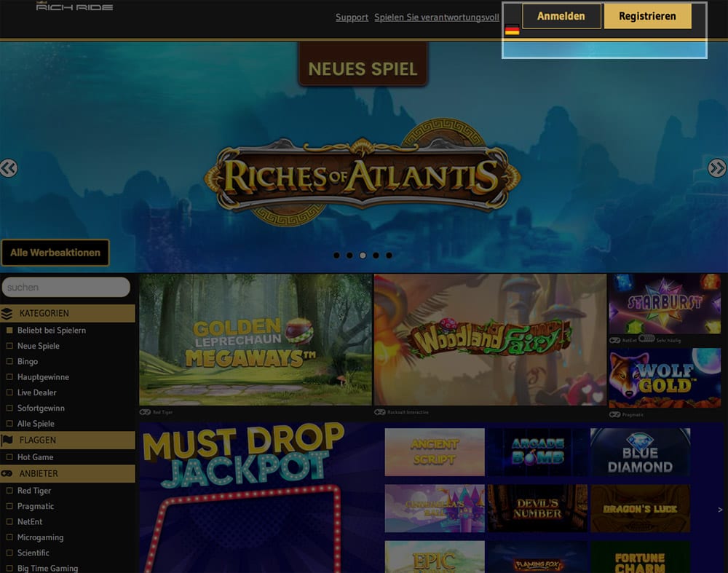Open Arcade Bomb game thumbnail
Viewport: 728px width, 573px height.
coord(538,452)
